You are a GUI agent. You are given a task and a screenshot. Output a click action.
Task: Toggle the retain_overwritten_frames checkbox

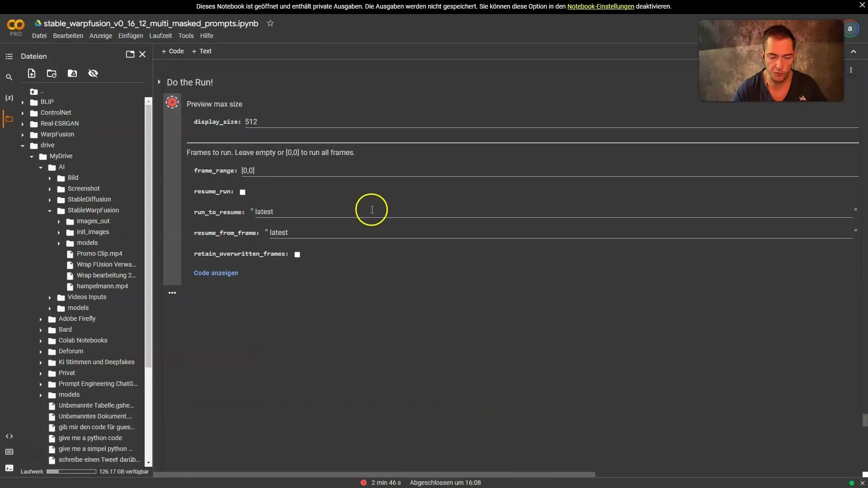pyautogui.click(x=297, y=254)
